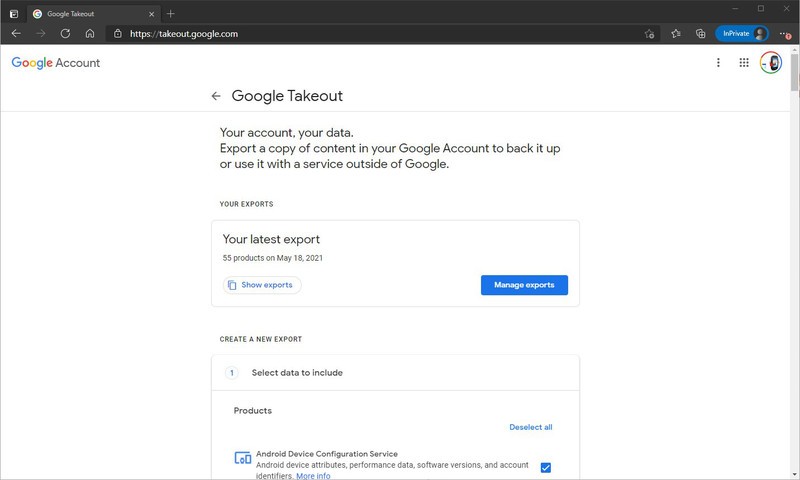Click the Manage exports button
This screenshot has width=800, height=480.
pos(524,285)
